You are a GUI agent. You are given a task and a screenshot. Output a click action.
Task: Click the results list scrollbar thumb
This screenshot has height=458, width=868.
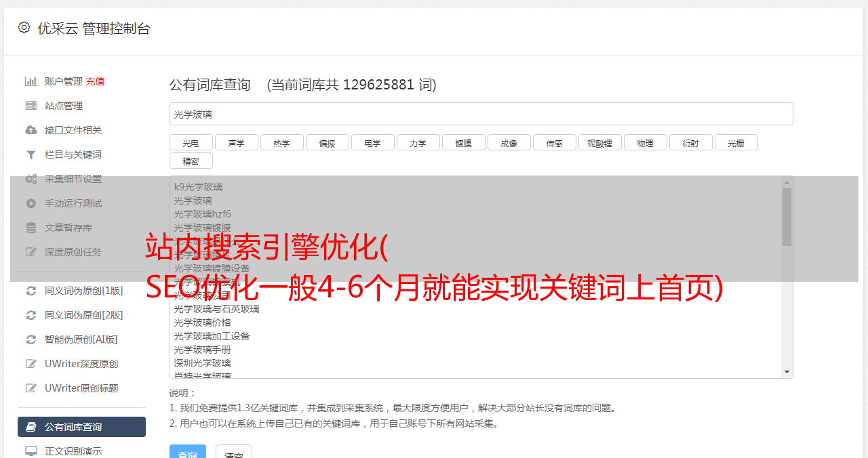point(787,217)
